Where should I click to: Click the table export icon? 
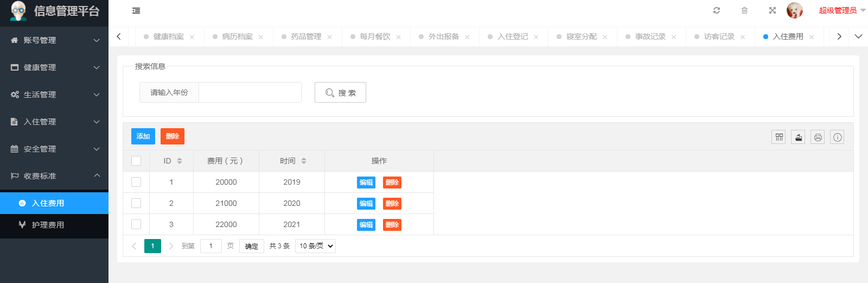[799, 137]
